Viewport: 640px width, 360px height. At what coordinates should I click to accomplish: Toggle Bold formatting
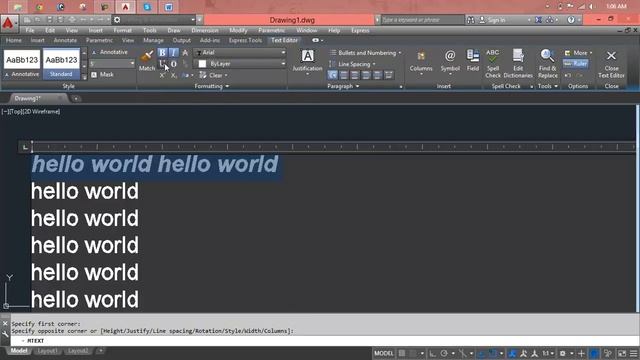[x=162, y=53]
